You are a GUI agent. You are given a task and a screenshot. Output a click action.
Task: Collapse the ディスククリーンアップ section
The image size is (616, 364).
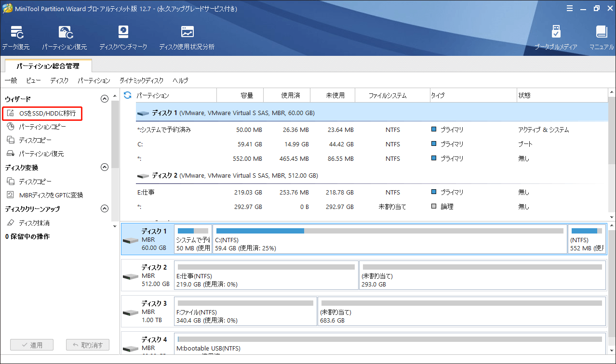[x=104, y=208]
